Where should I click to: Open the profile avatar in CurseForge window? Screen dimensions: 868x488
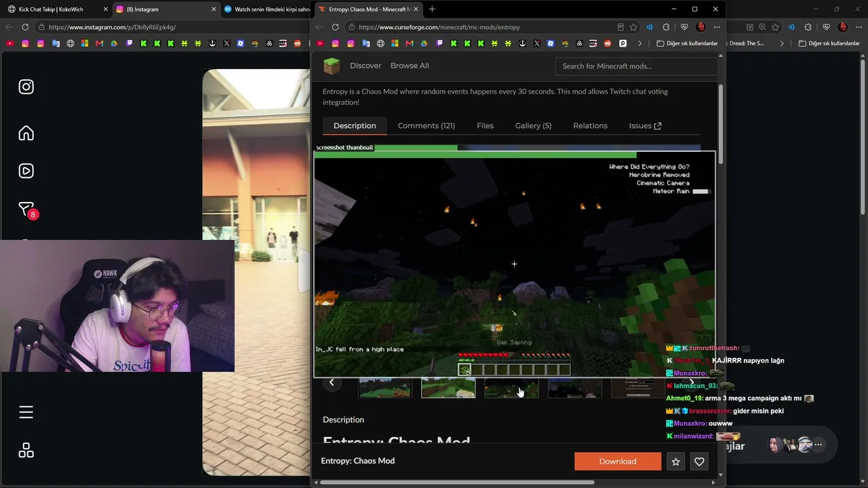click(701, 27)
